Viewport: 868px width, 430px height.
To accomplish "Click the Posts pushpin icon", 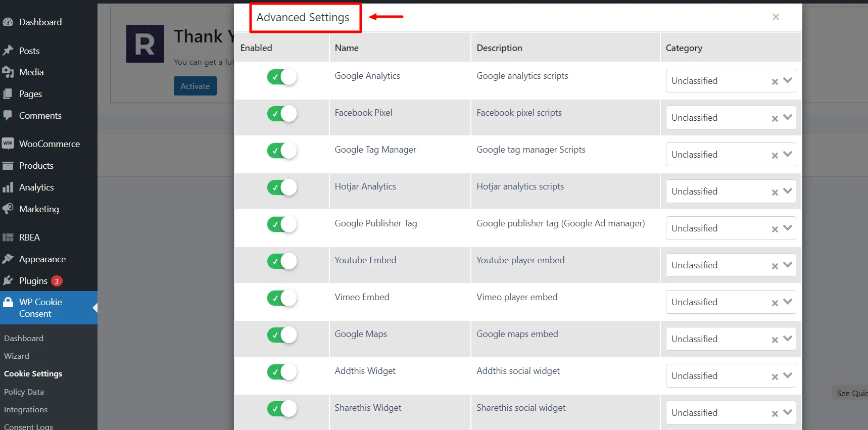I will point(8,51).
